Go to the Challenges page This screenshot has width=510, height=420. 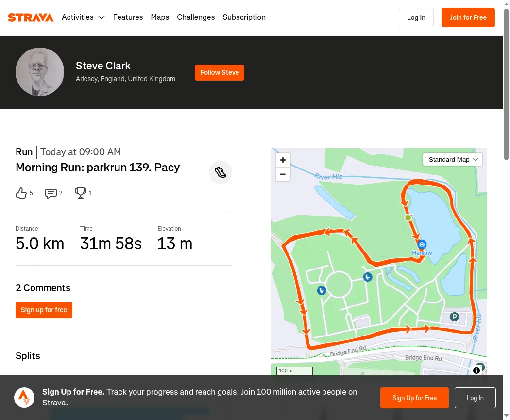click(x=196, y=17)
